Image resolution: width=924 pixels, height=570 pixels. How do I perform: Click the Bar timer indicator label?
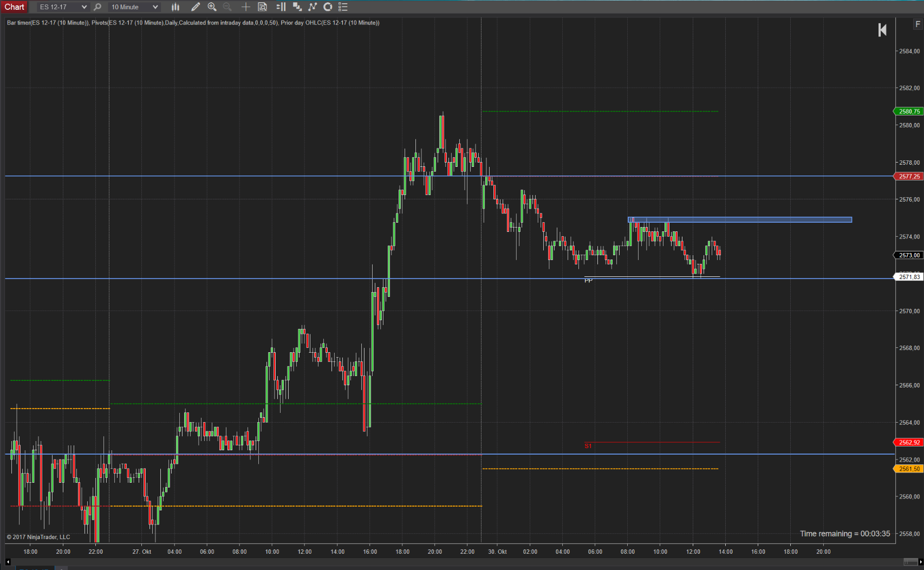pos(48,23)
